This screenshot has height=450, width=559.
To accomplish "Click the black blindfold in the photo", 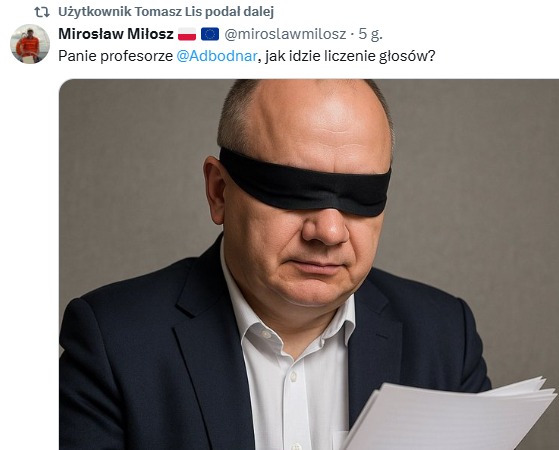I will point(305,183).
